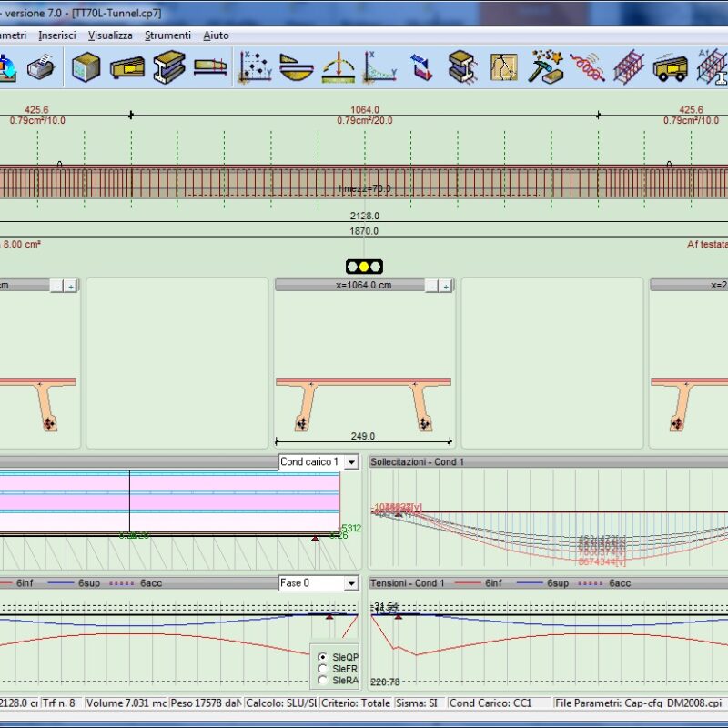Screen dimensions: 728x728
Task: Expand the Cond carico 1 dropdown
Action: coord(351,462)
